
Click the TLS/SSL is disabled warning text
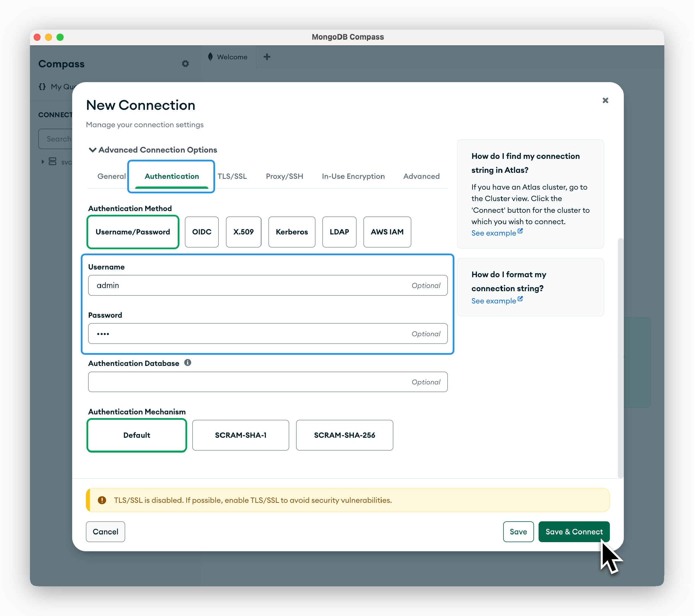[253, 500]
